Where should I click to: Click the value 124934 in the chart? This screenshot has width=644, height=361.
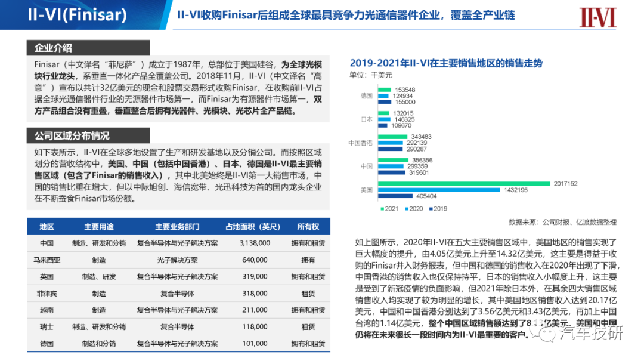tap(402, 96)
